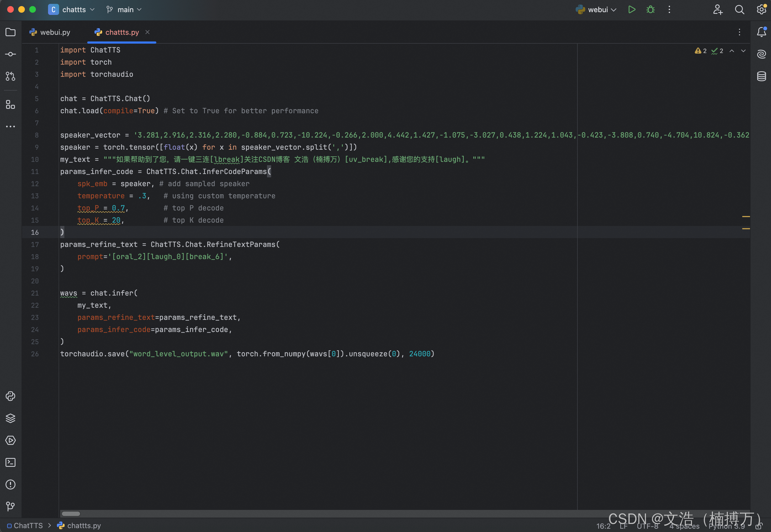Screen dimensions: 771x532
Task: Click the horizontal editor scrollbar thumb
Action: tap(71, 514)
